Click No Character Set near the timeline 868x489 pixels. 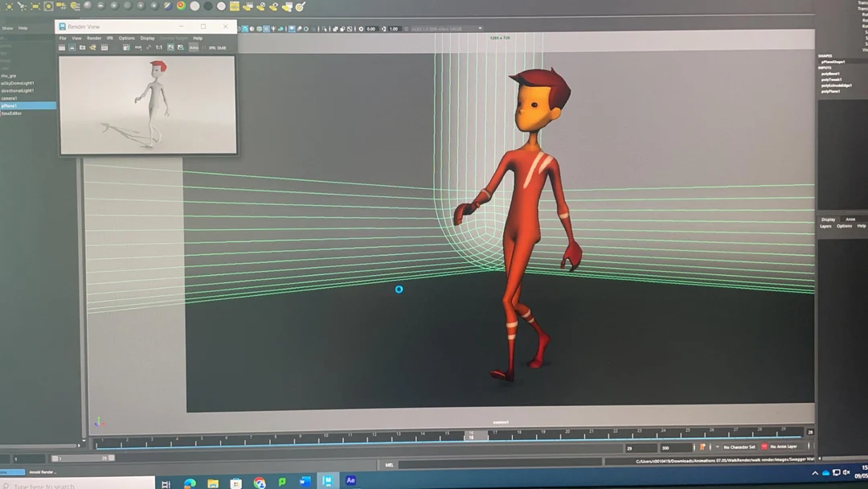coord(739,447)
